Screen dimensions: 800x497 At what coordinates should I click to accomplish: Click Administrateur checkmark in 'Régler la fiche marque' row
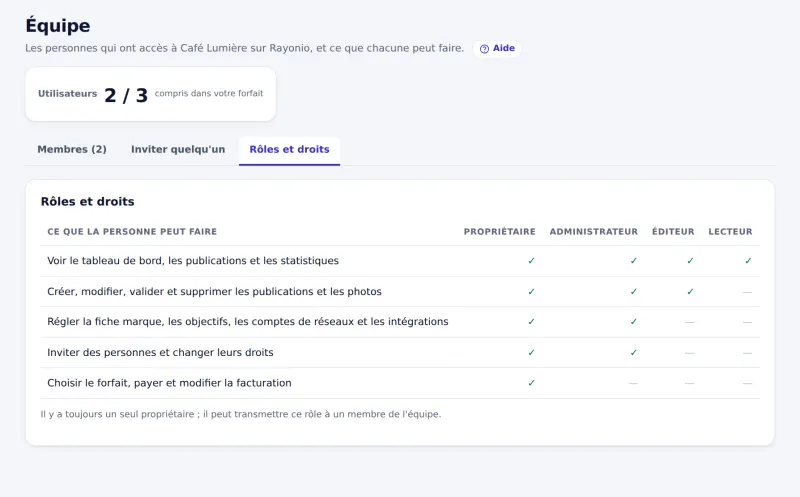[633, 322]
